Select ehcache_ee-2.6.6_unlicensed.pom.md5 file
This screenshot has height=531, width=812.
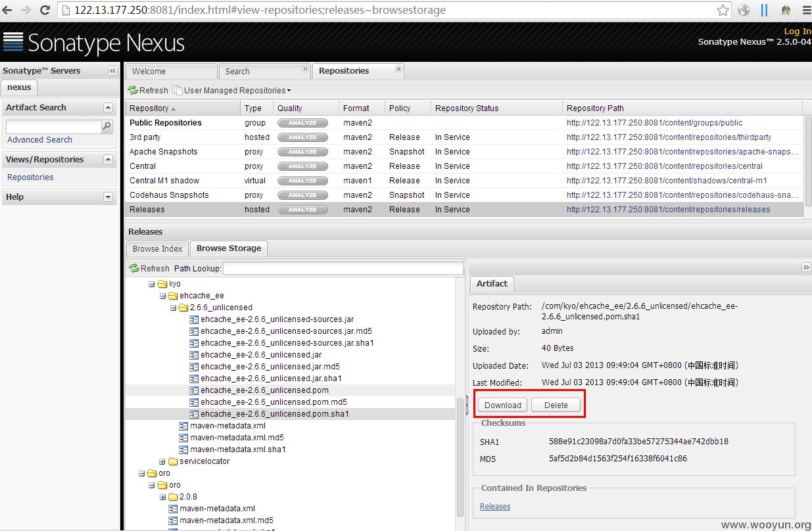pos(274,402)
